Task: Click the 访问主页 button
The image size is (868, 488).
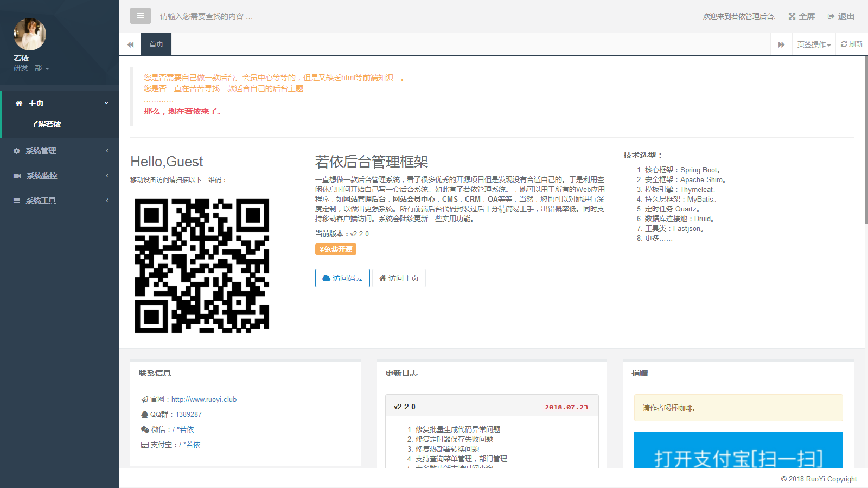Action: click(399, 278)
